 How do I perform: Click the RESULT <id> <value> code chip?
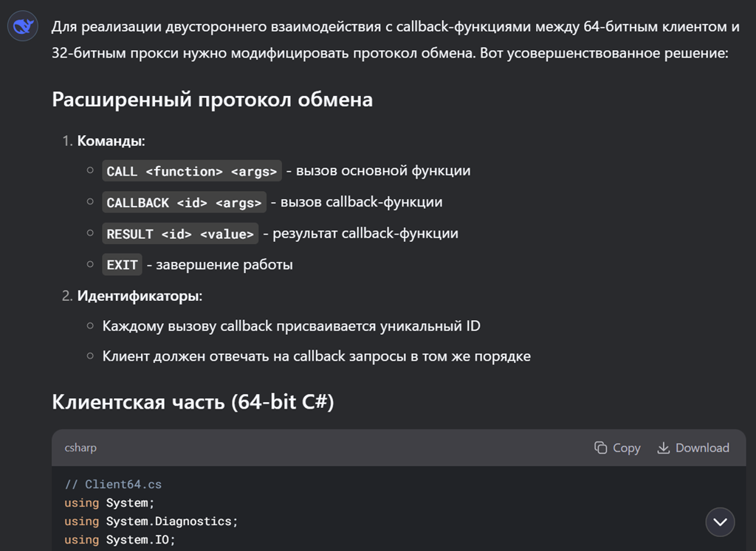coord(180,234)
